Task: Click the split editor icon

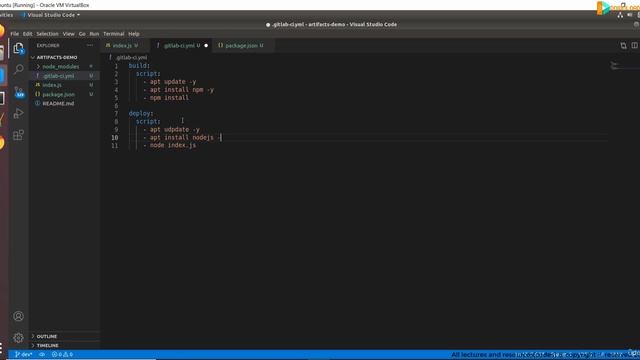Action: [634, 45]
